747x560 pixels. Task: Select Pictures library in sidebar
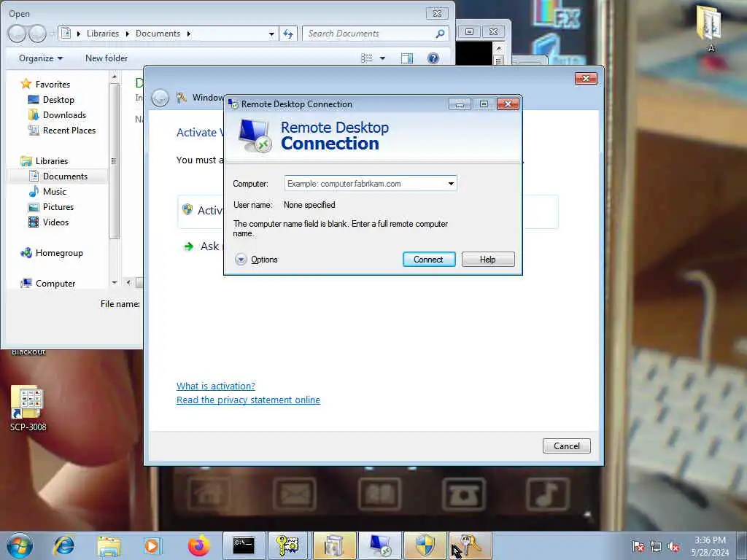pyautogui.click(x=51, y=207)
